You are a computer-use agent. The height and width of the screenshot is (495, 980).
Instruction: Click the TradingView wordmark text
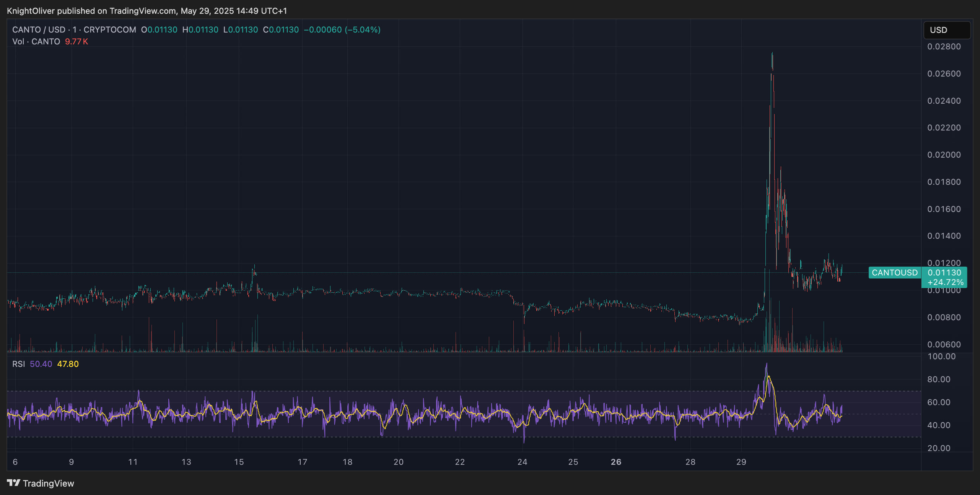click(48, 484)
